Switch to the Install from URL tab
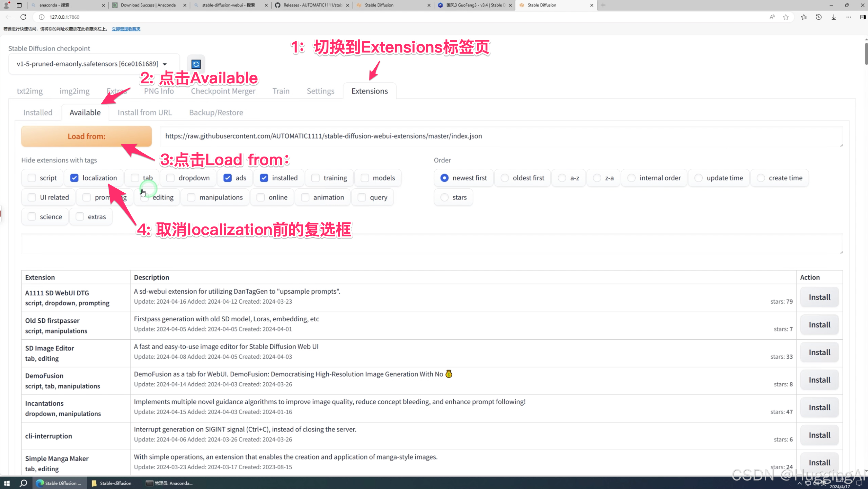Image resolution: width=868 pixels, height=489 pixels. tap(145, 112)
